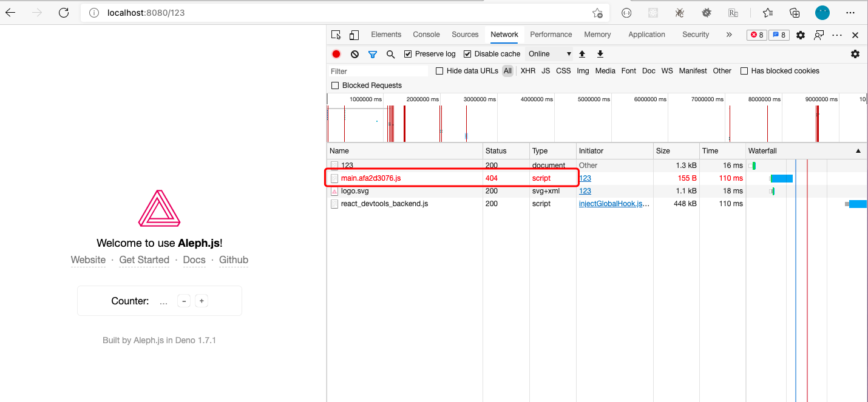This screenshot has width=868, height=402.
Task: Export HAR file download arrow
Action: [600, 54]
